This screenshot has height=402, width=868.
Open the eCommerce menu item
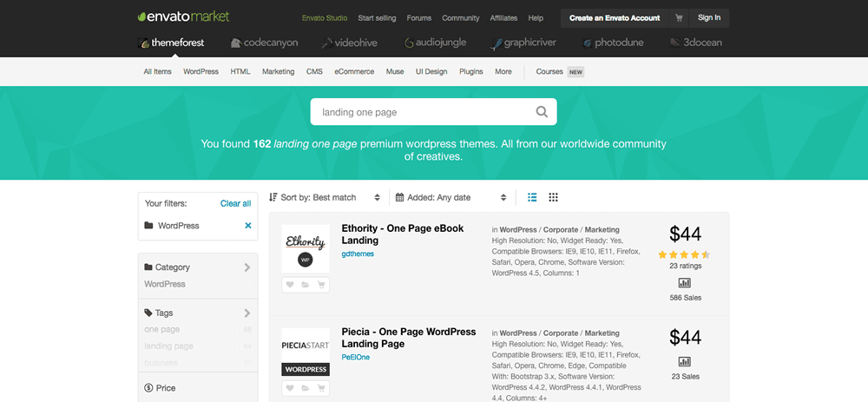coord(354,71)
